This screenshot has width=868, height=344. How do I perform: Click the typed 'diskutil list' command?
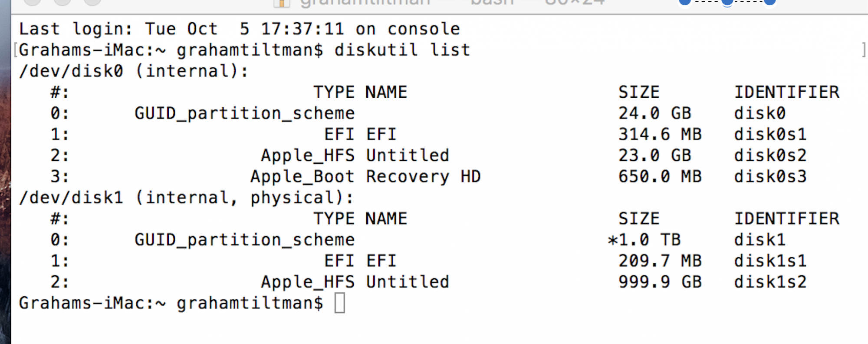[402, 50]
